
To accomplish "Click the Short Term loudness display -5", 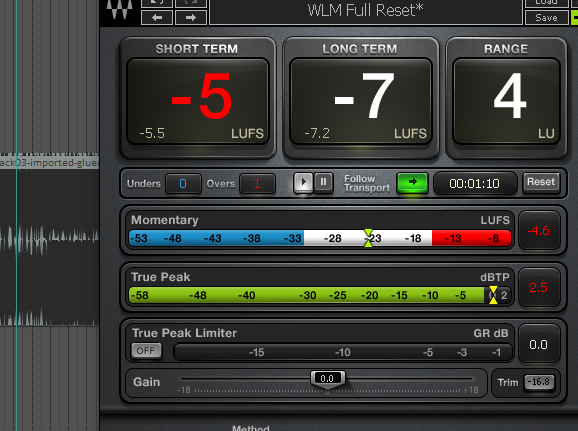I will point(198,101).
